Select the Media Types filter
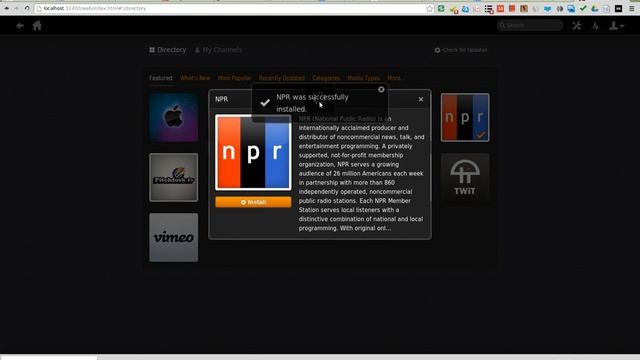Viewport: 640px width, 360px height. pos(364,78)
